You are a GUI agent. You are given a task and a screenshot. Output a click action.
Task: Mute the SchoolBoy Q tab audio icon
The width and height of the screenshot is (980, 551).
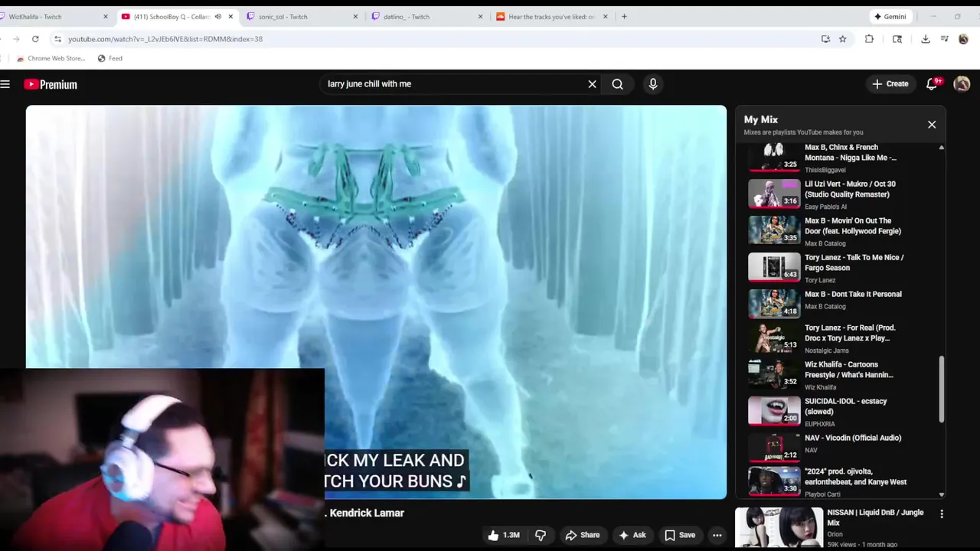[x=218, y=16]
